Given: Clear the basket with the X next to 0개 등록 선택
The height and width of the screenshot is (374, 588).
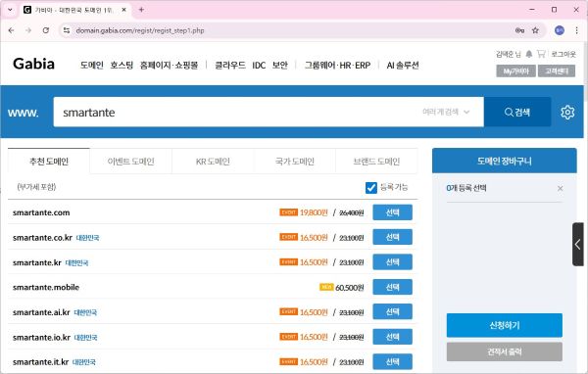Looking at the screenshot, I should tap(560, 189).
